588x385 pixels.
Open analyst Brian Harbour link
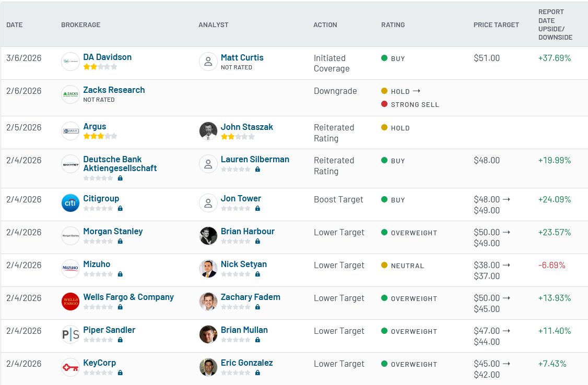(248, 232)
